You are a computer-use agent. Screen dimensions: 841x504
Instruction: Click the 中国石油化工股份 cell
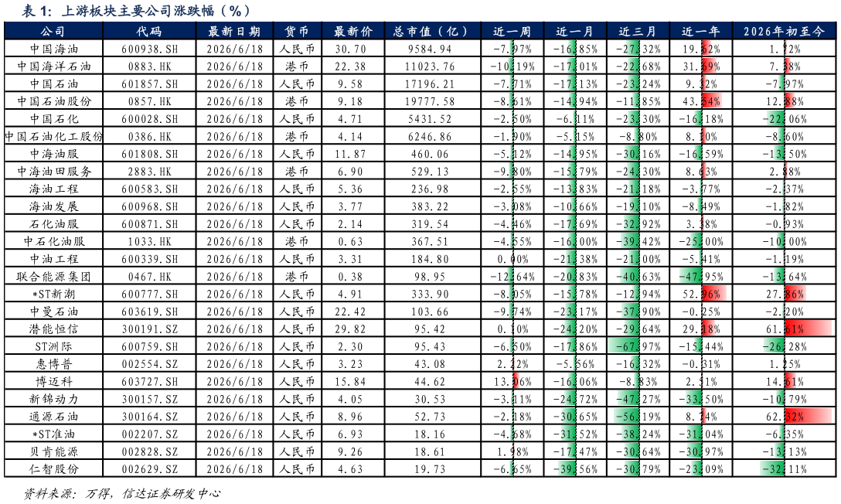pos(53,137)
